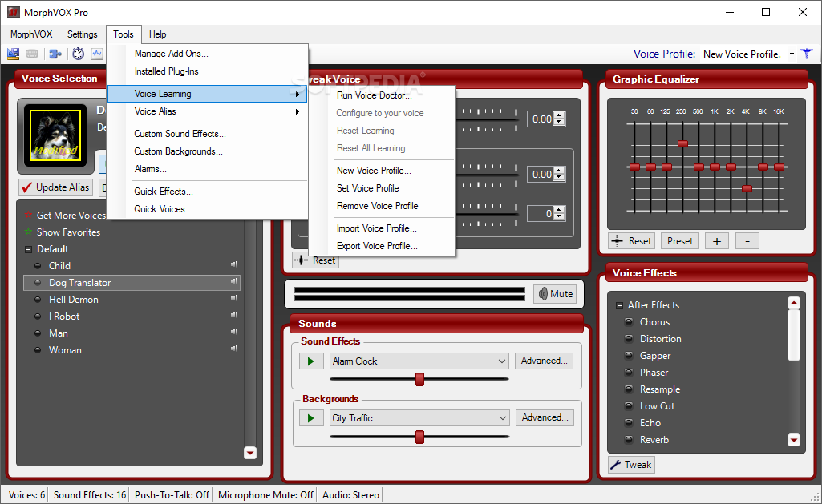This screenshot has height=504, width=822.
Task: Toggle the Distortion effect bullet
Action: pos(629,338)
